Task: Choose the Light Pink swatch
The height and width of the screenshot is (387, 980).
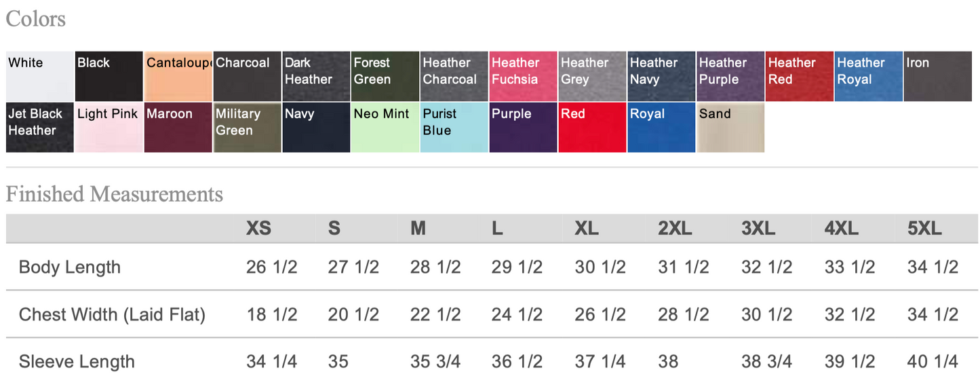Action: (x=109, y=128)
